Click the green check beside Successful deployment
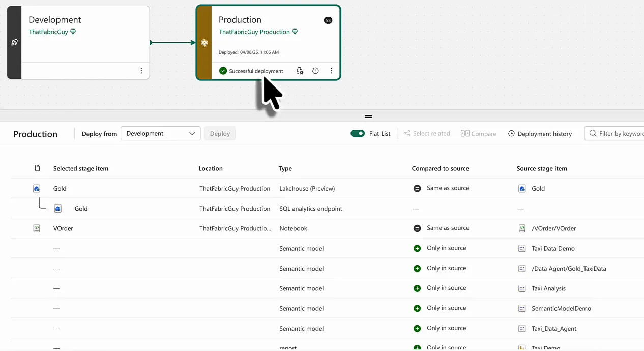644x351 pixels. (x=223, y=71)
